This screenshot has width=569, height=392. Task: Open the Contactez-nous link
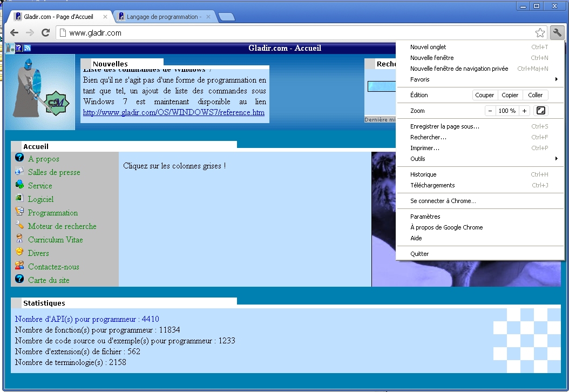[53, 266]
